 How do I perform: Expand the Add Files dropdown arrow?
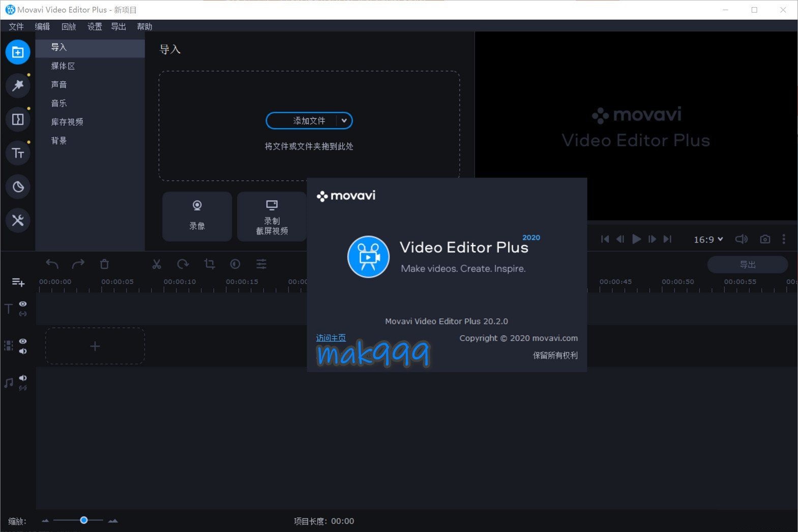point(344,121)
